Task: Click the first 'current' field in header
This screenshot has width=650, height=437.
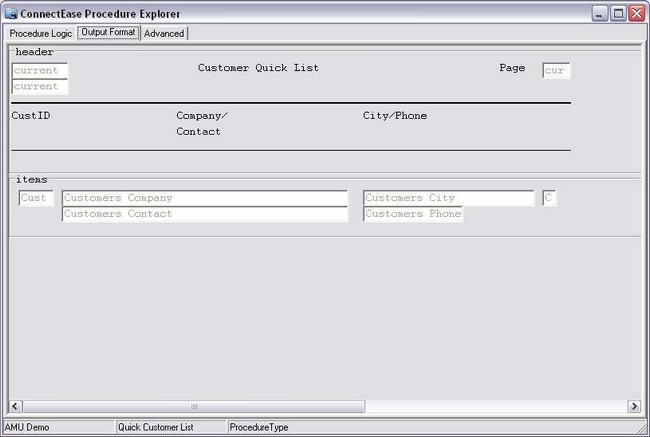Action: (x=40, y=71)
